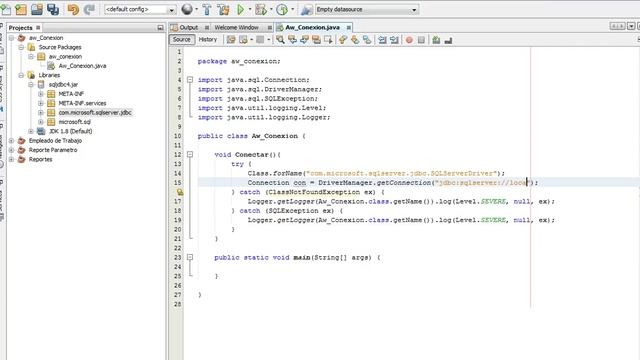This screenshot has height=360, width=640.
Task: Collapse the Source Packages node
Action: click(21, 47)
